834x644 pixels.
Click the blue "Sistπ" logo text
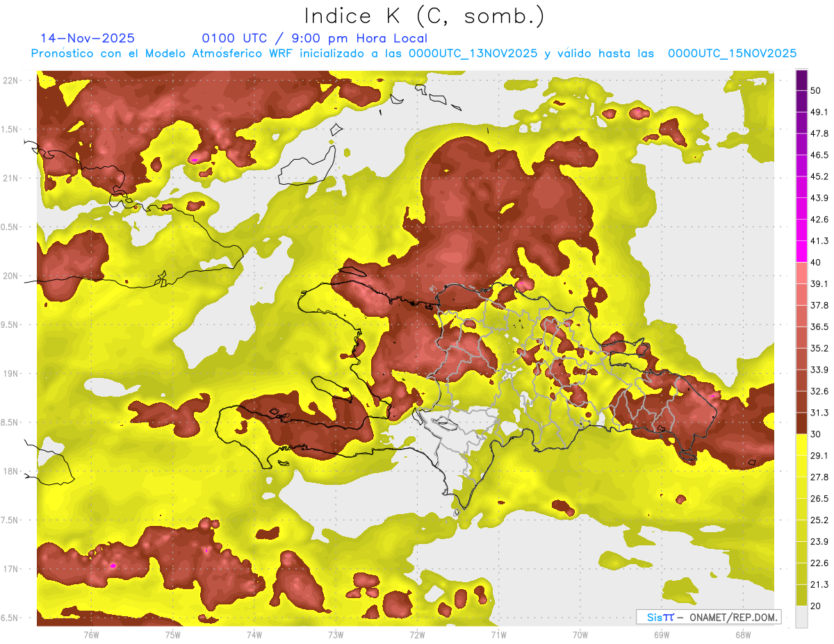(660, 617)
